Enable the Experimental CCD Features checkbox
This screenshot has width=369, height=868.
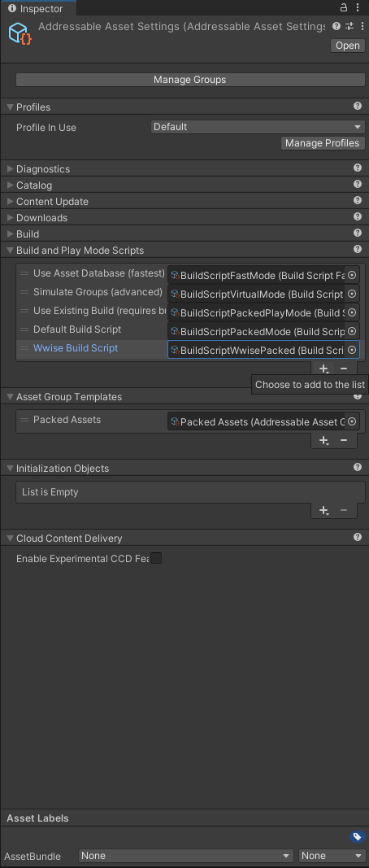[157, 558]
